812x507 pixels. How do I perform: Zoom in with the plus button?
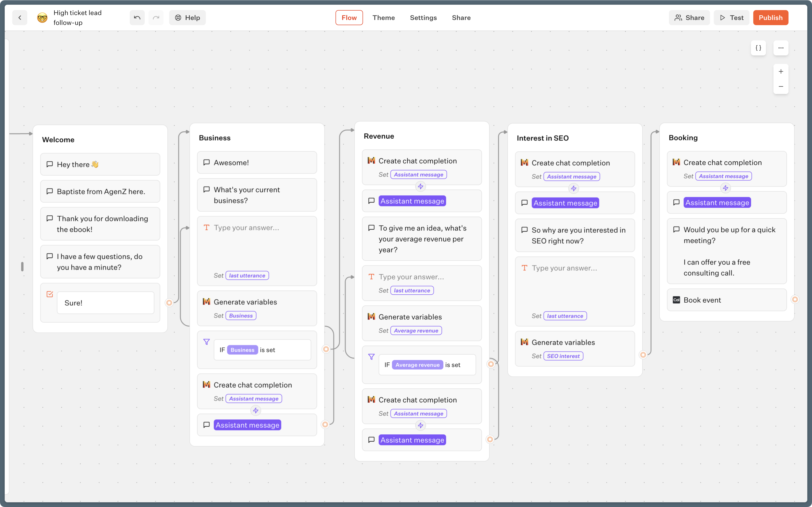[x=781, y=71]
